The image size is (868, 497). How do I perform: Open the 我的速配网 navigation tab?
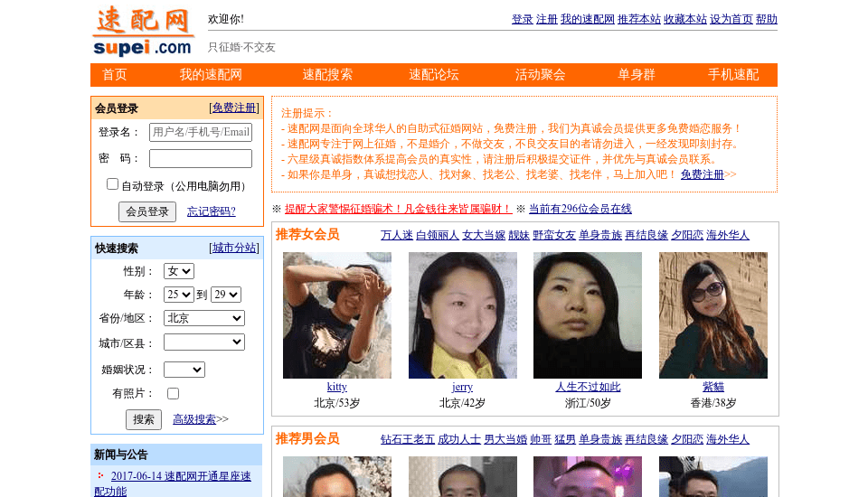211,75
